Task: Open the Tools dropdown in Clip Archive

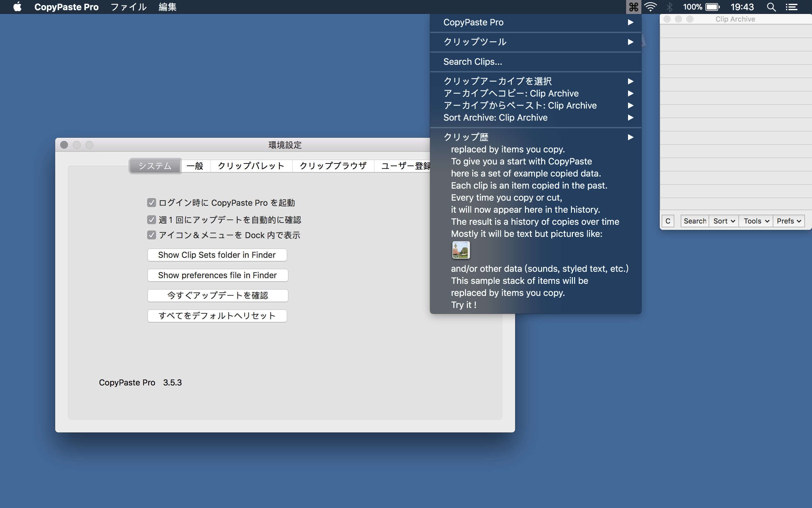Action: point(756,221)
